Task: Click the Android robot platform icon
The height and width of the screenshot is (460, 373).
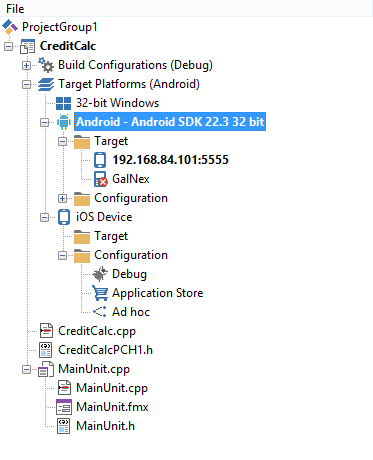Action: [x=64, y=122]
